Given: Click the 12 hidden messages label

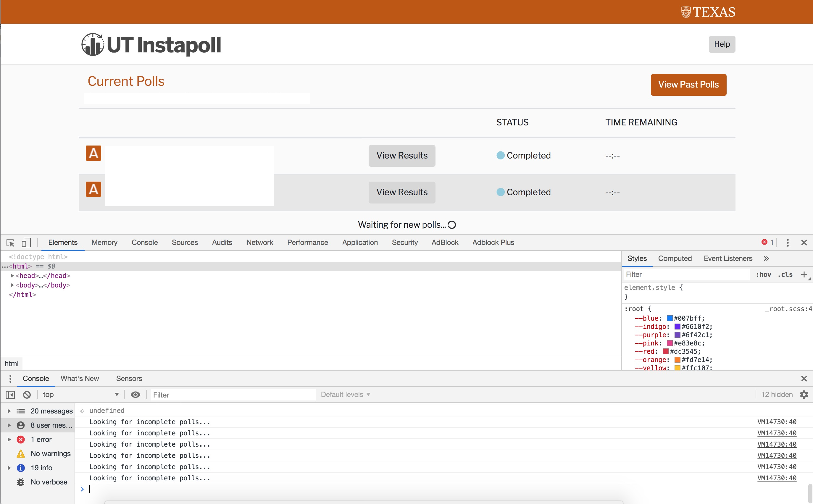Looking at the screenshot, I should pyautogui.click(x=777, y=395).
